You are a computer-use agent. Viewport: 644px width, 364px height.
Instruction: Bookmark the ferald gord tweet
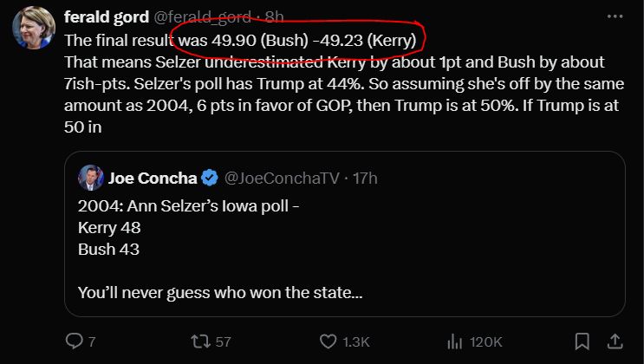[582, 341]
